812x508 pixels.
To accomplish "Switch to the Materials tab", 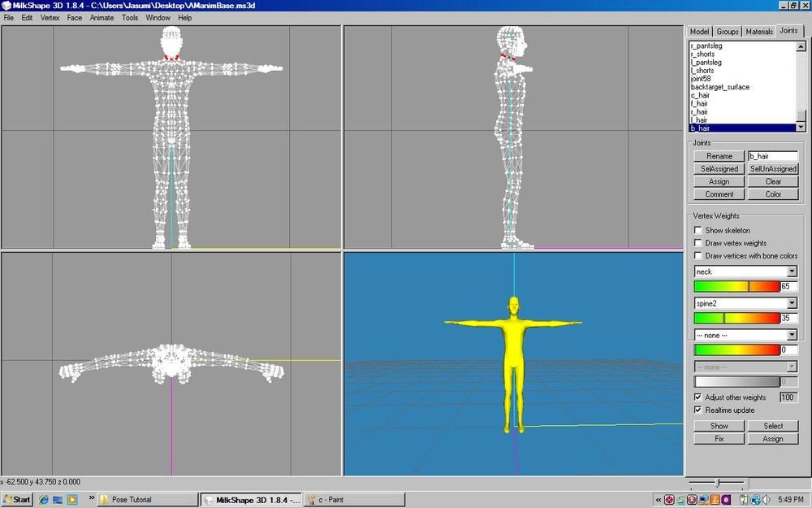I will click(759, 32).
